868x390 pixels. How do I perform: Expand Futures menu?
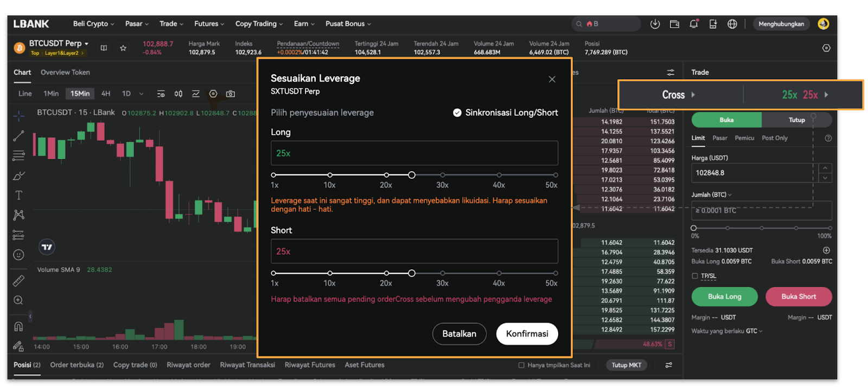pos(209,24)
